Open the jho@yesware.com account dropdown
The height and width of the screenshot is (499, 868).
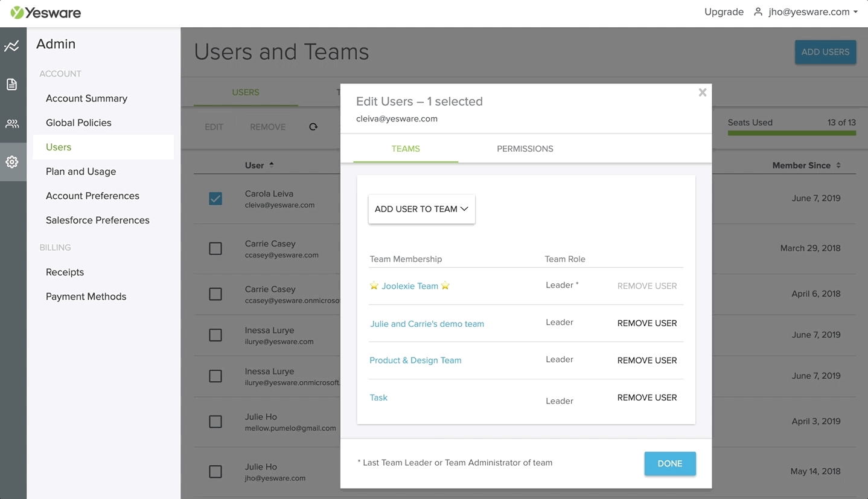point(813,11)
